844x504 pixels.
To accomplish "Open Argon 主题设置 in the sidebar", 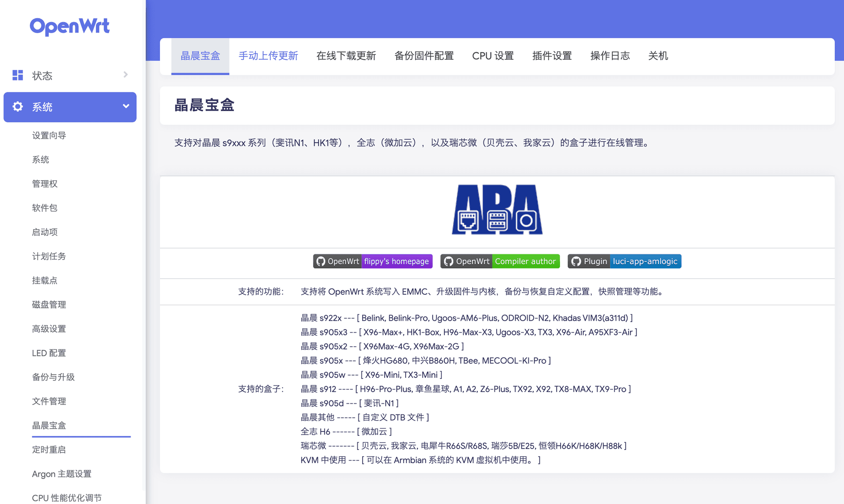I will (x=62, y=474).
